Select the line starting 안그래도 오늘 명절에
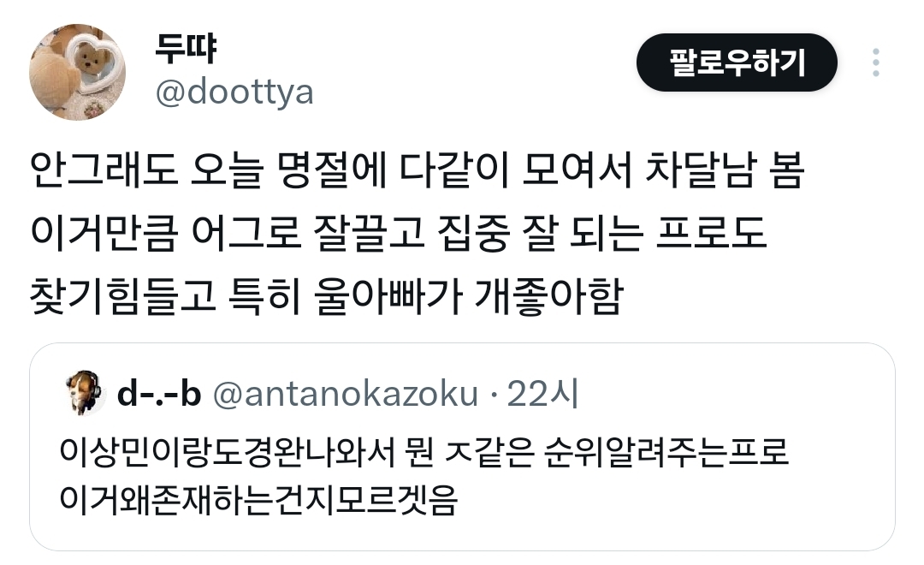 point(418,169)
